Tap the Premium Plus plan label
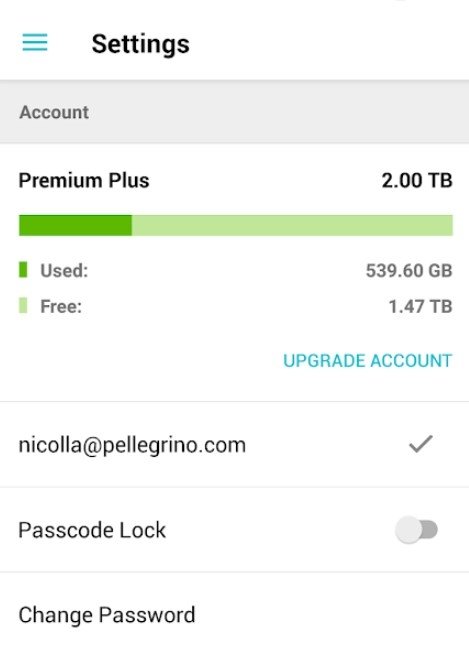Image resolution: width=469 pixels, height=654 pixels. point(84,181)
